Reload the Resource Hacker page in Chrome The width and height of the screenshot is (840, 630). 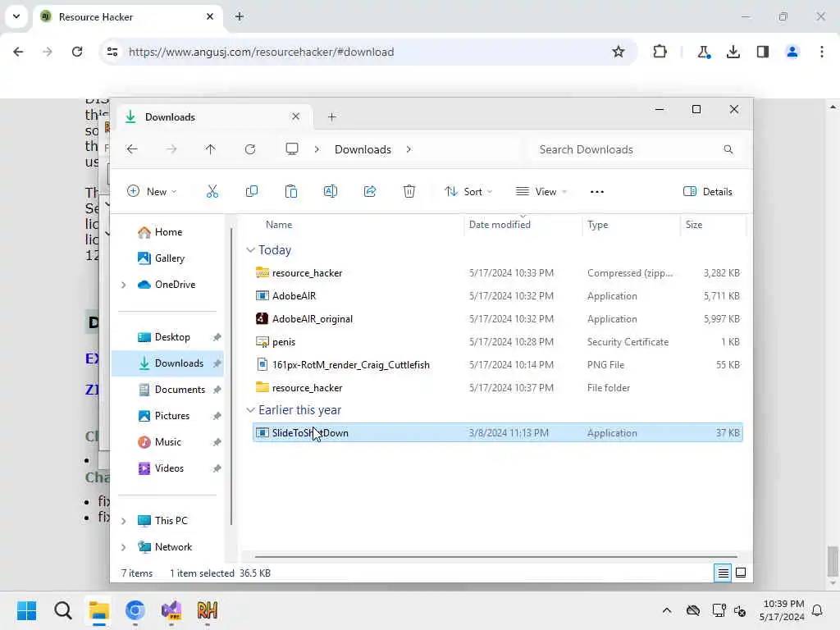click(x=77, y=52)
